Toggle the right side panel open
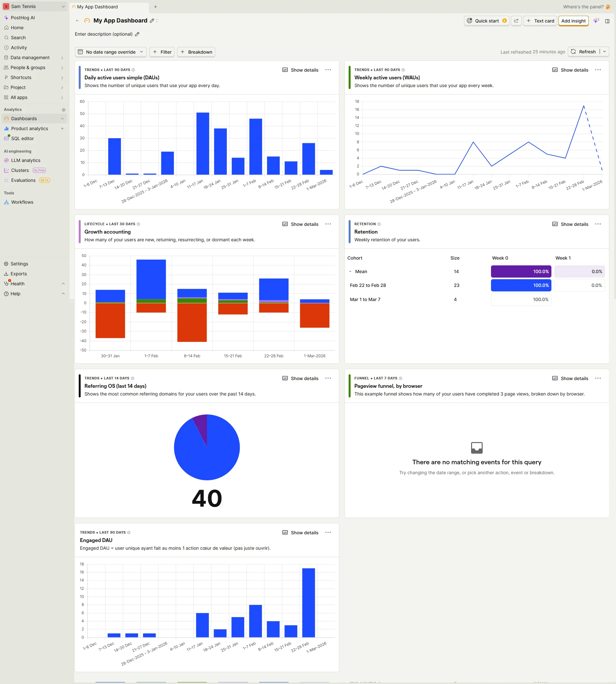The height and width of the screenshot is (684, 616). (x=607, y=21)
